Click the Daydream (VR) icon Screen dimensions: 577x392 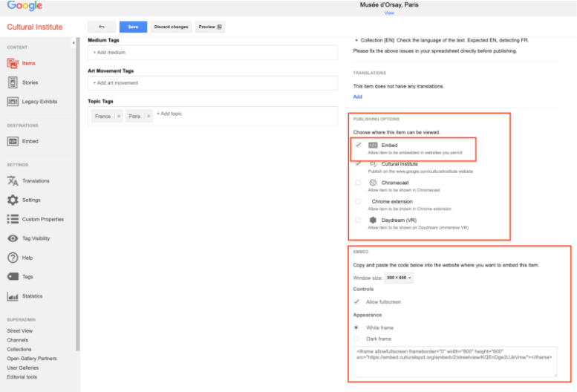373,220
